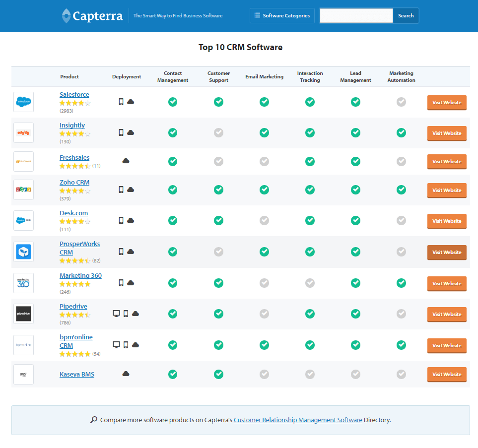Click Insightly mobile deployment icon
Viewport: 478px width, 448px height.
click(x=121, y=132)
